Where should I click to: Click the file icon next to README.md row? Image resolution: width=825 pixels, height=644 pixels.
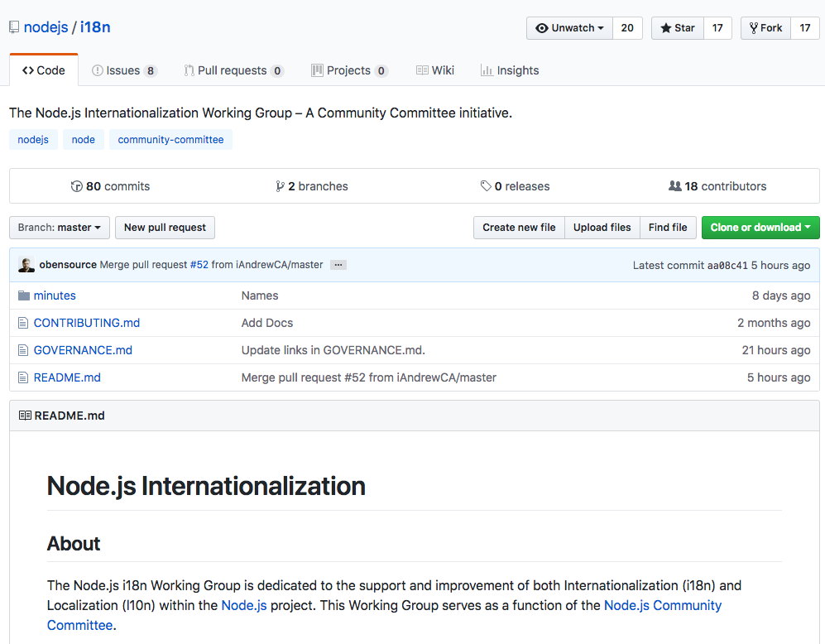point(23,377)
